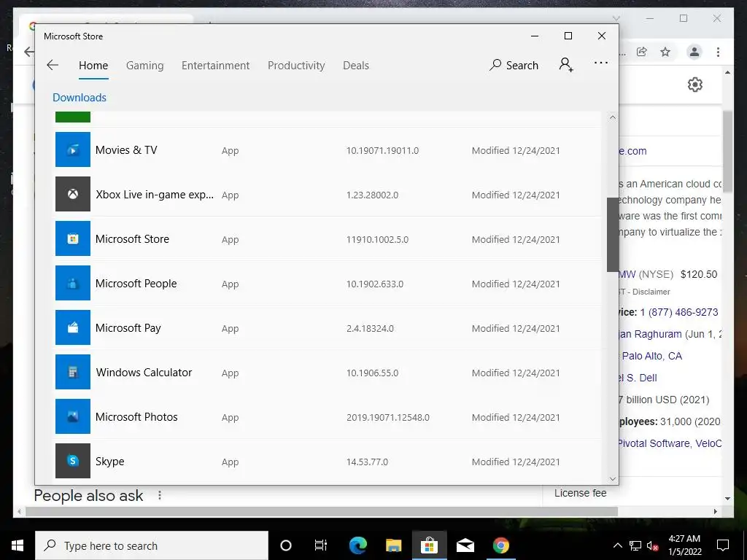Click the Store vertical scrollbar thumb
The height and width of the screenshot is (560, 747).
(613, 234)
